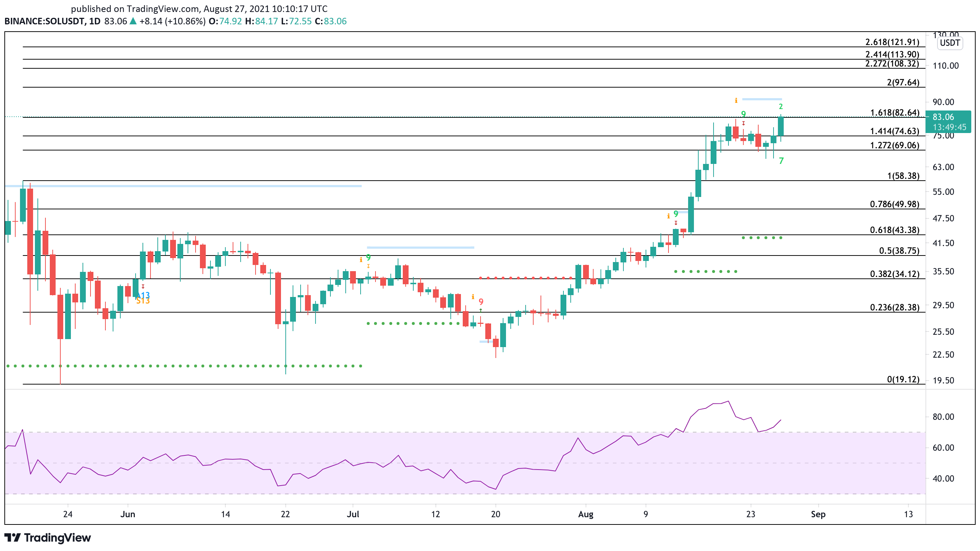Click the USDT currency label button
The image size is (980, 551).
pos(949,43)
